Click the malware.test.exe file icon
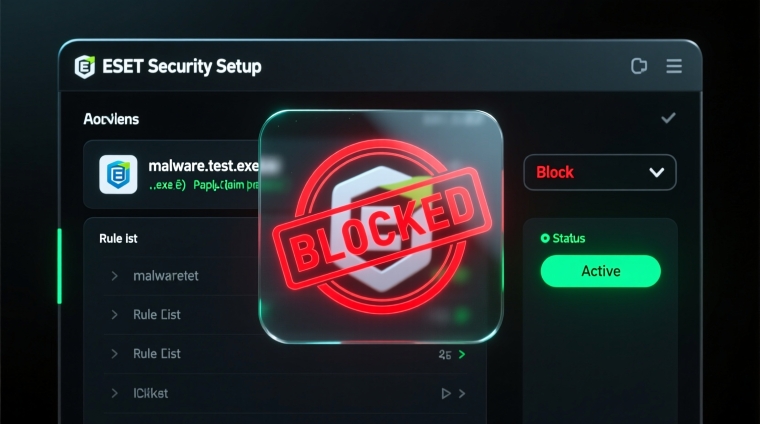The width and height of the screenshot is (760, 424). (118, 174)
